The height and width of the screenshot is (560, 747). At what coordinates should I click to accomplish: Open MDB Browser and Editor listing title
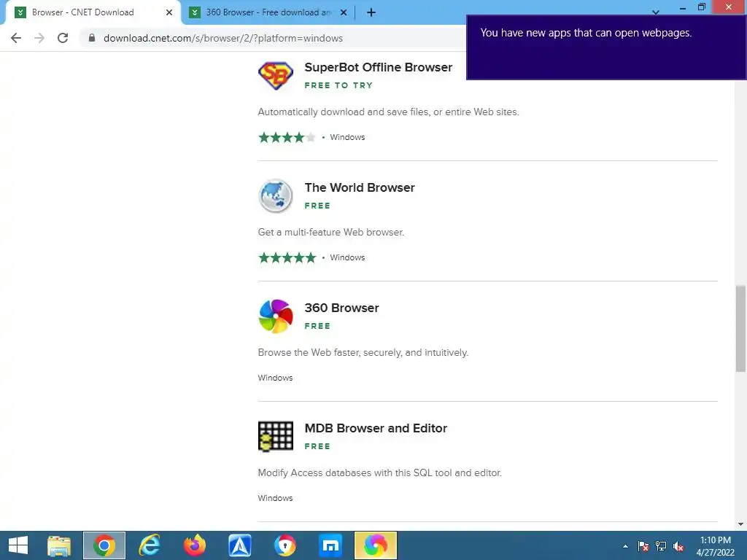point(376,428)
